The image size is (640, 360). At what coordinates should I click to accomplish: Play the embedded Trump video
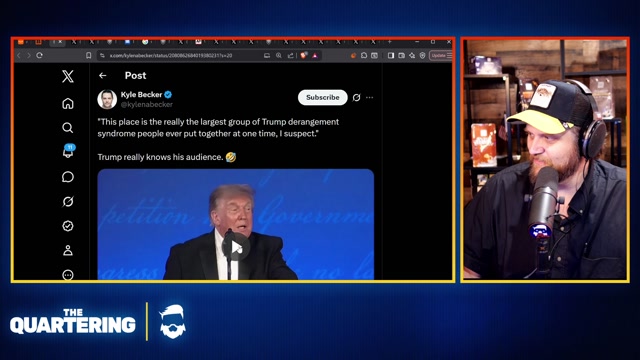[x=236, y=247]
